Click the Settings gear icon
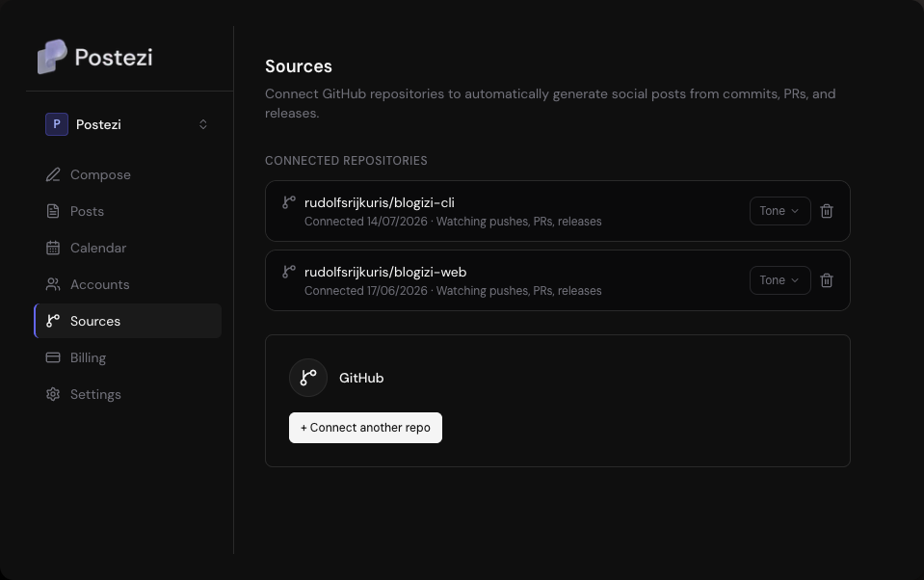924x580 pixels. pyautogui.click(x=53, y=394)
